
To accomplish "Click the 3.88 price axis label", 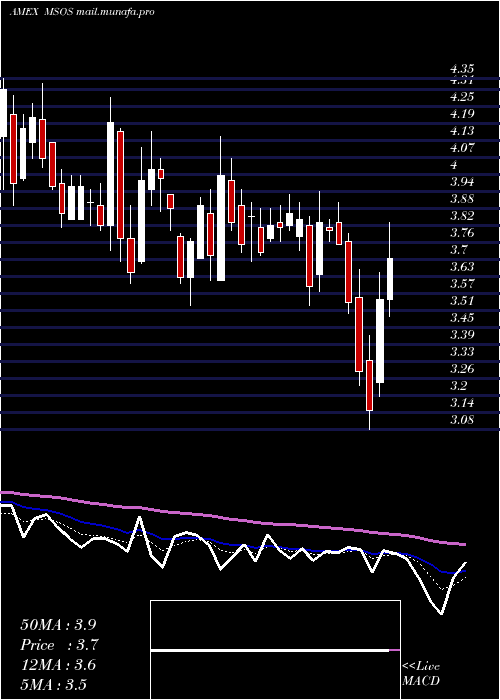I will (462, 199).
